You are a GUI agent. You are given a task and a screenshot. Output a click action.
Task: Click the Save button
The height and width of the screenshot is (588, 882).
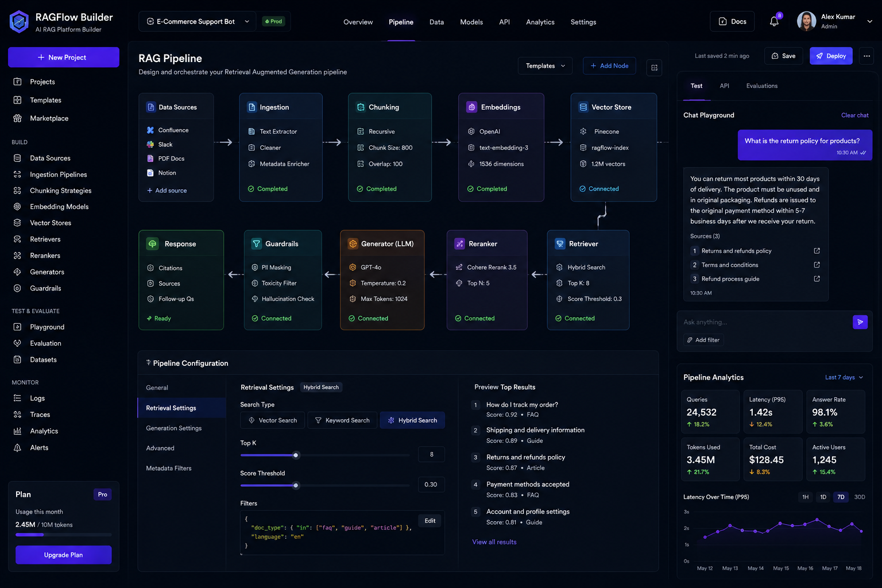[783, 56]
